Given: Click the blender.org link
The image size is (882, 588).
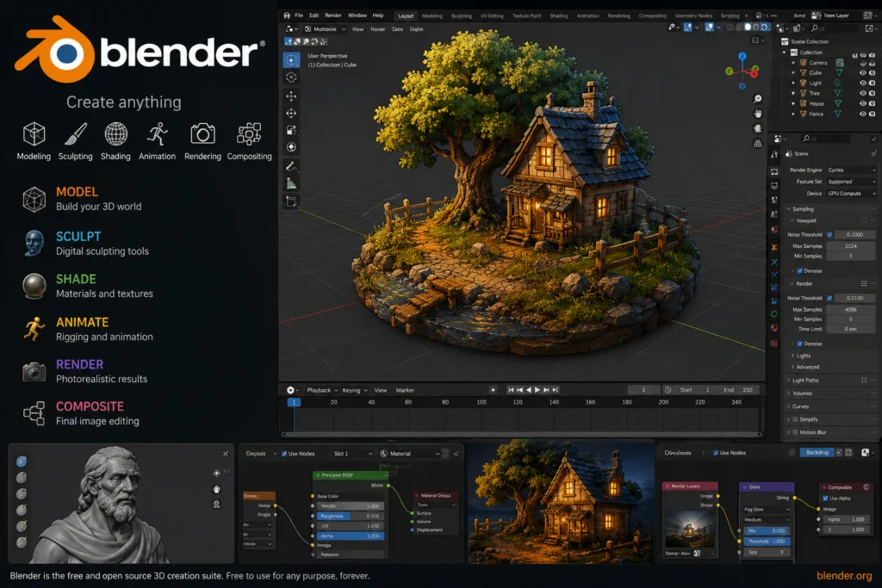Looking at the screenshot, I should tap(844, 576).
